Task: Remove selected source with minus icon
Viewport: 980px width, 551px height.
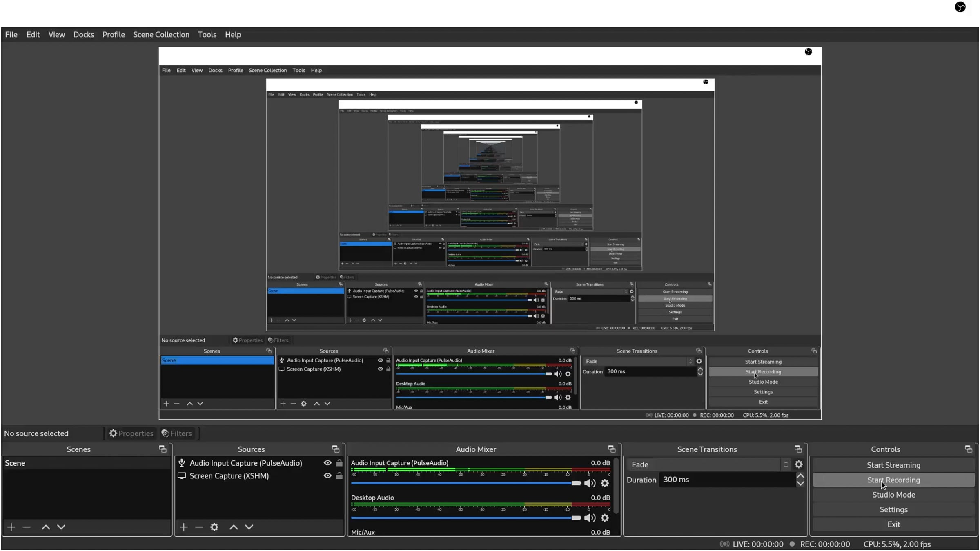Action: coord(199,527)
